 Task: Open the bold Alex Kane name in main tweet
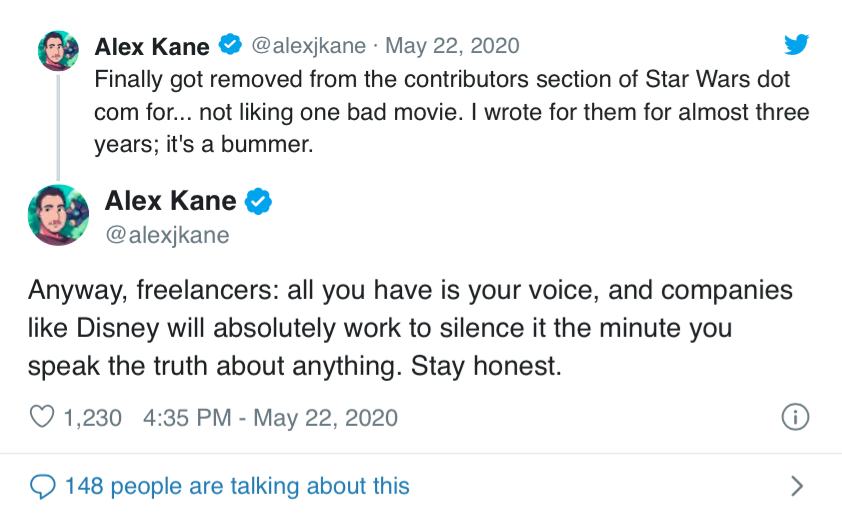[170, 201]
